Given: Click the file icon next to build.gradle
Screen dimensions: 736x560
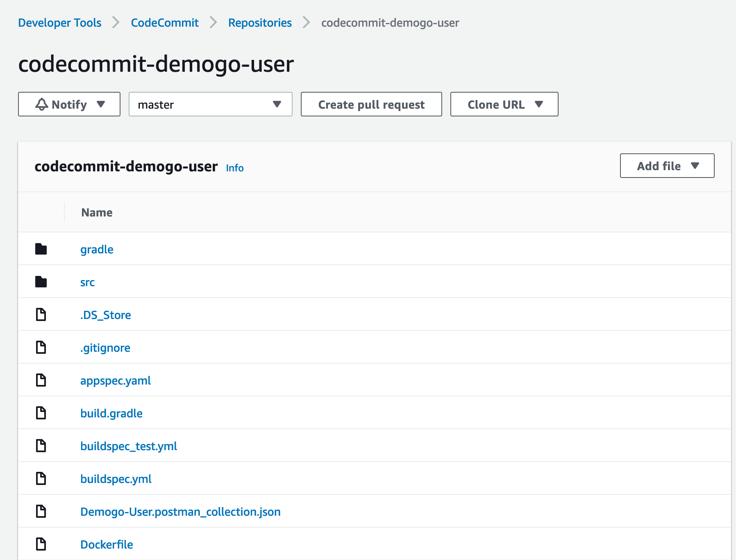Looking at the screenshot, I should click(41, 413).
